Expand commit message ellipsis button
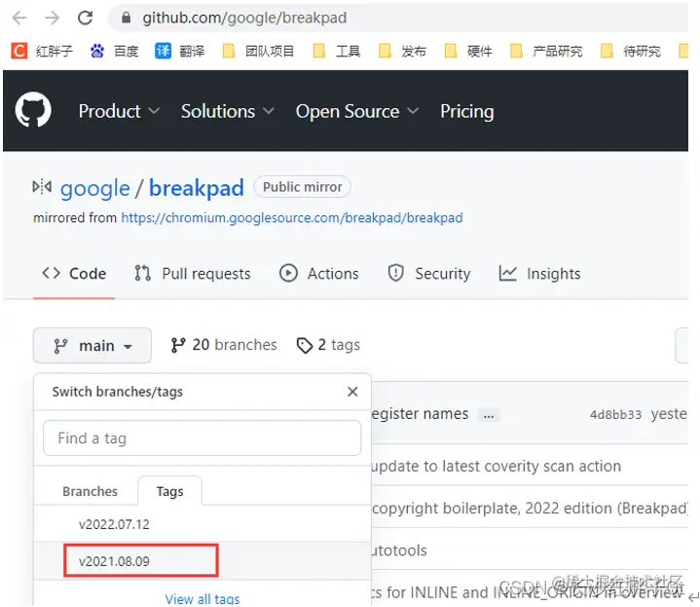 489,415
